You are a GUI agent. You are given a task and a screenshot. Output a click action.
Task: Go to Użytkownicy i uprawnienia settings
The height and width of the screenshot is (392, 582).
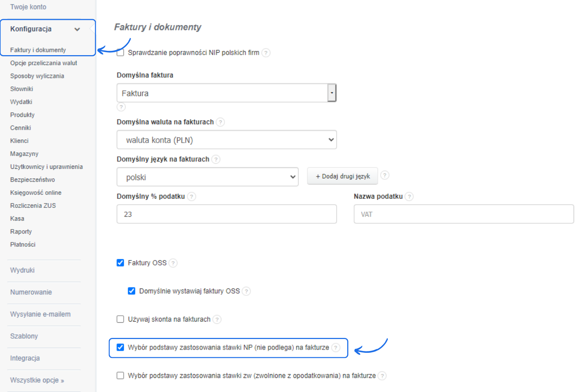pos(46,167)
